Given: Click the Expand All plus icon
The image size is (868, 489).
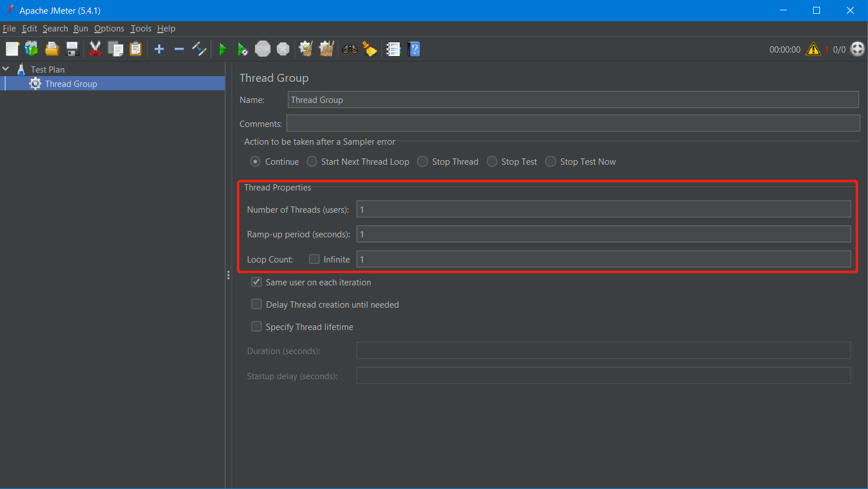Looking at the screenshot, I should (159, 49).
